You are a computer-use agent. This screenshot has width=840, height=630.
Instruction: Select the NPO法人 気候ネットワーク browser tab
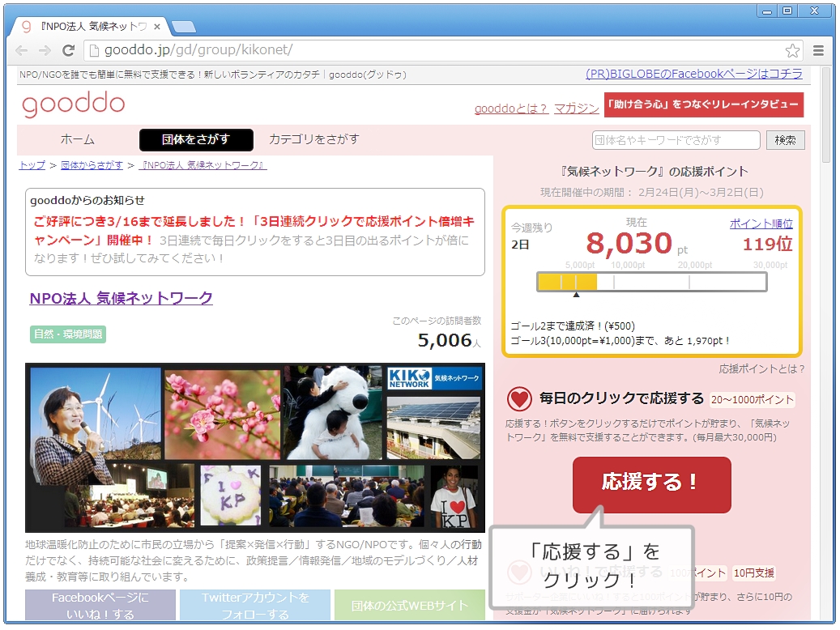coord(91,26)
